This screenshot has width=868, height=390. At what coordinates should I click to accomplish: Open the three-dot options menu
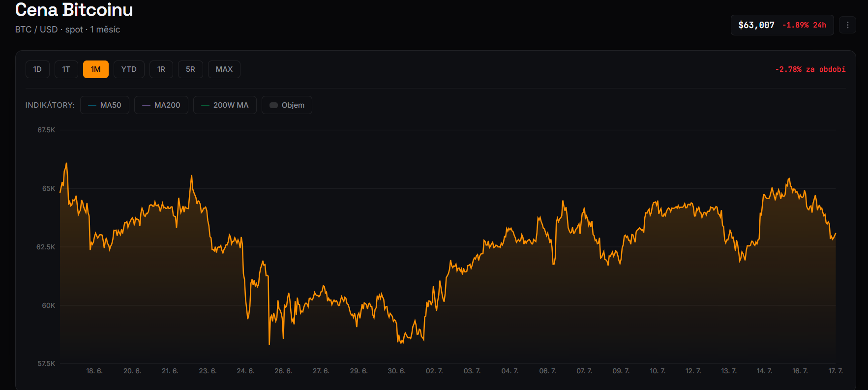[x=847, y=25]
